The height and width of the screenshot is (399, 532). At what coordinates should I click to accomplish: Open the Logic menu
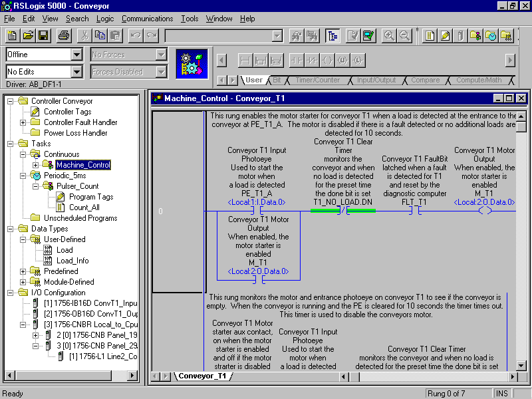tap(105, 19)
